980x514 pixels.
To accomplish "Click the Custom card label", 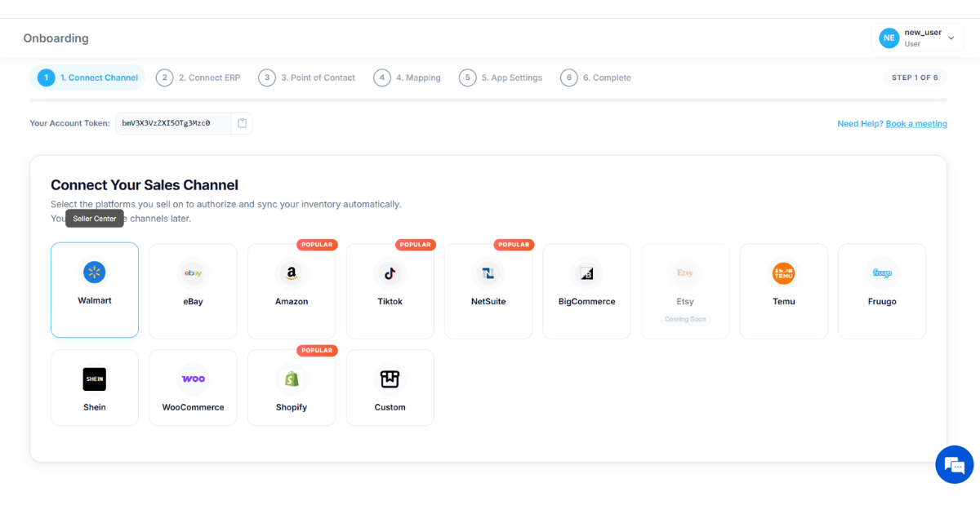I will (x=390, y=407).
